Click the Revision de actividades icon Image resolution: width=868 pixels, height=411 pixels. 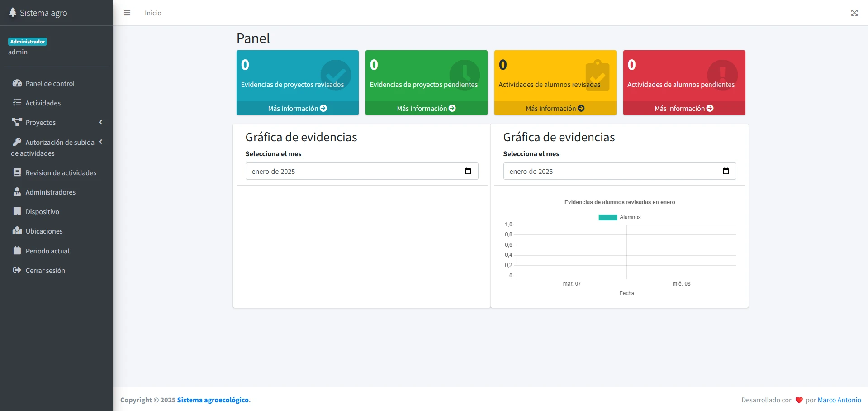pyautogui.click(x=17, y=172)
